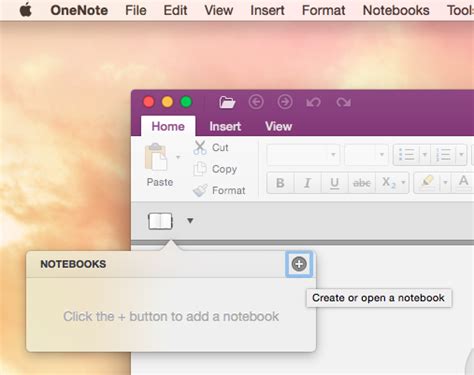Toggle italic formatting

click(307, 183)
